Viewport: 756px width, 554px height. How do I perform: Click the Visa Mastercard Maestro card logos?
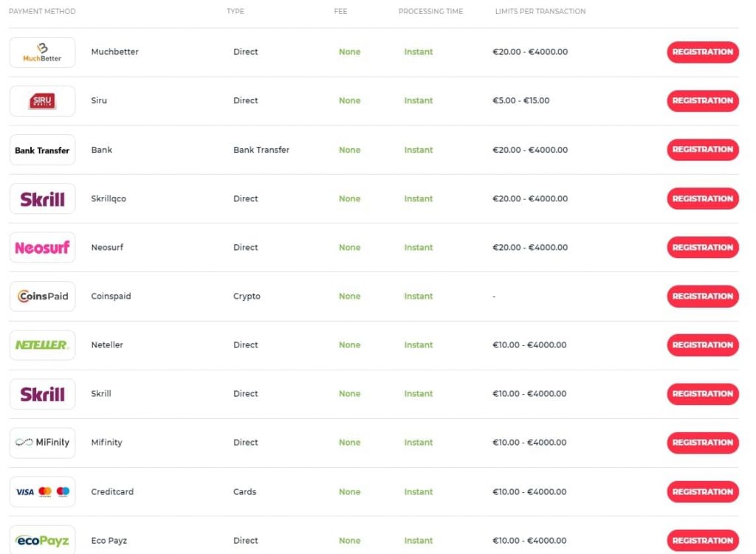[42, 491]
